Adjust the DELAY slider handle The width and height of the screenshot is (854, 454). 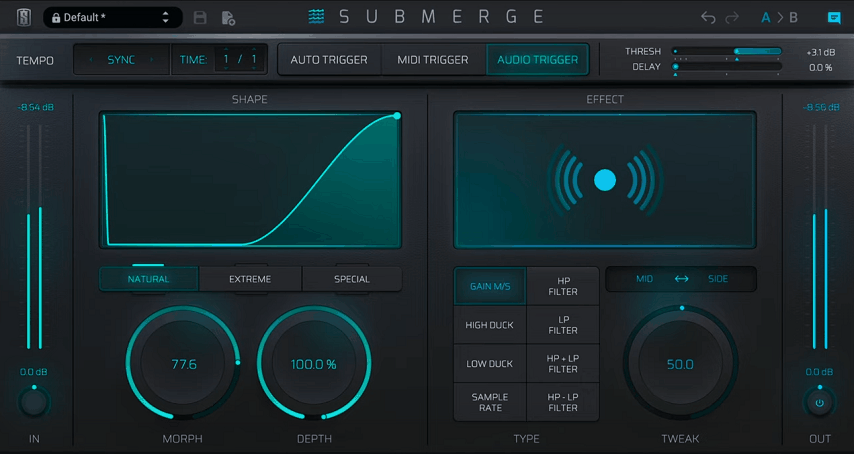point(675,67)
